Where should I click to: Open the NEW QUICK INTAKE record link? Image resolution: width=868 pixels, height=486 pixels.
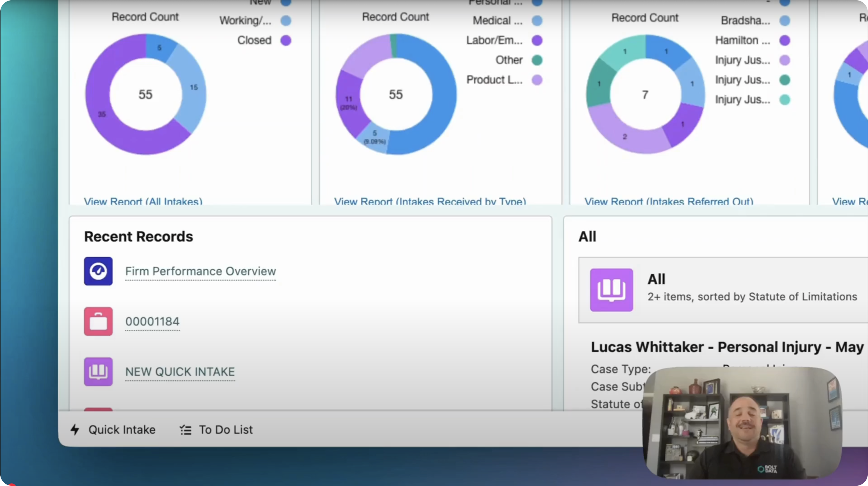click(180, 372)
